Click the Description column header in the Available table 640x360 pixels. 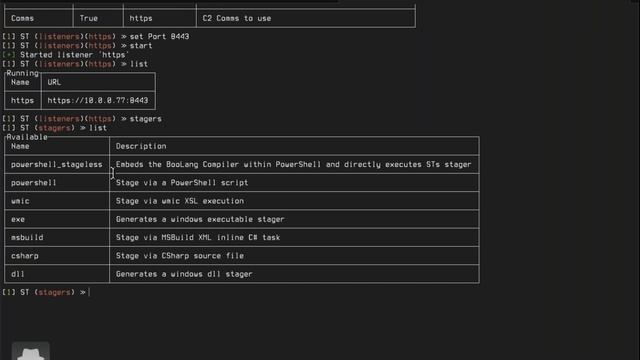(x=141, y=146)
